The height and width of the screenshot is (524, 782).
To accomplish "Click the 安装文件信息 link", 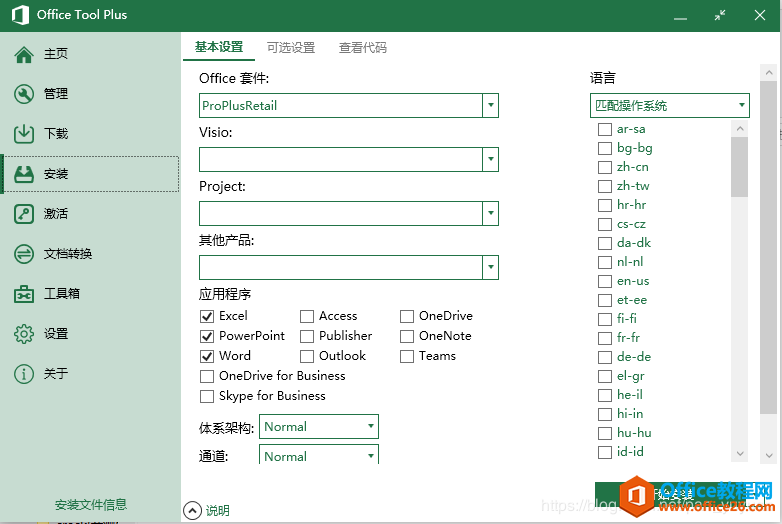I will pyautogui.click(x=91, y=505).
